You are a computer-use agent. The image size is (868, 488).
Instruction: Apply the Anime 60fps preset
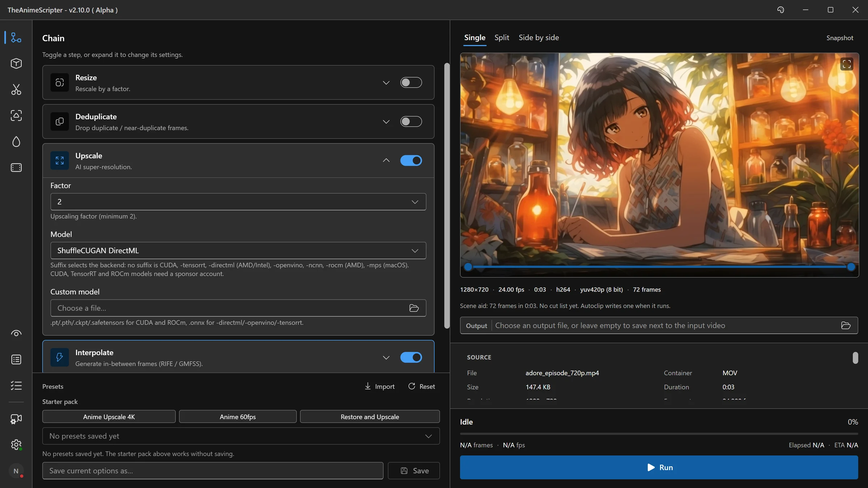pyautogui.click(x=238, y=416)
